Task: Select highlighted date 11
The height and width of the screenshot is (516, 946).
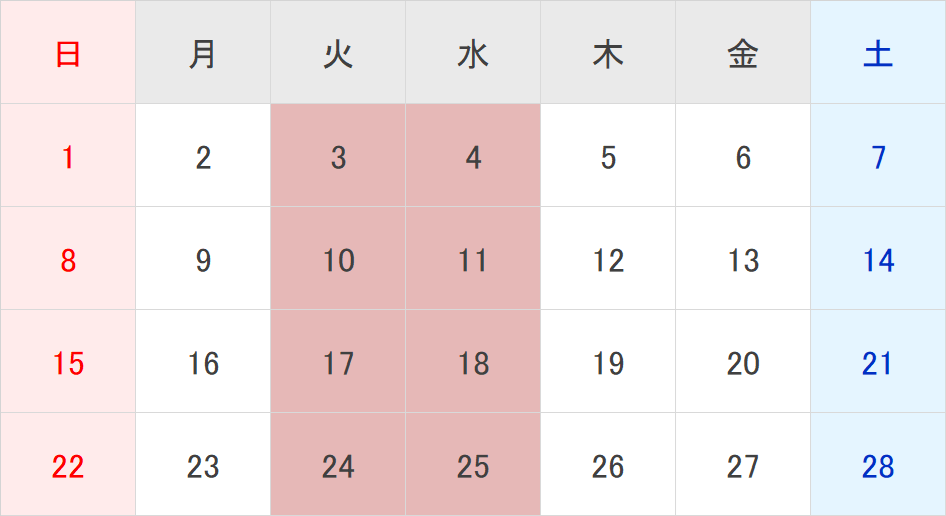Action: click(473, 260)
